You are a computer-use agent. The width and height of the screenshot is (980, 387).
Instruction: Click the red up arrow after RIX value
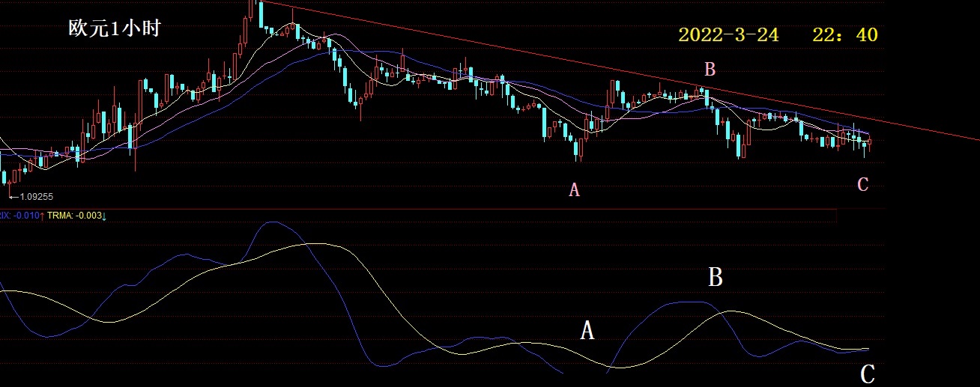(x=42, y=216)
